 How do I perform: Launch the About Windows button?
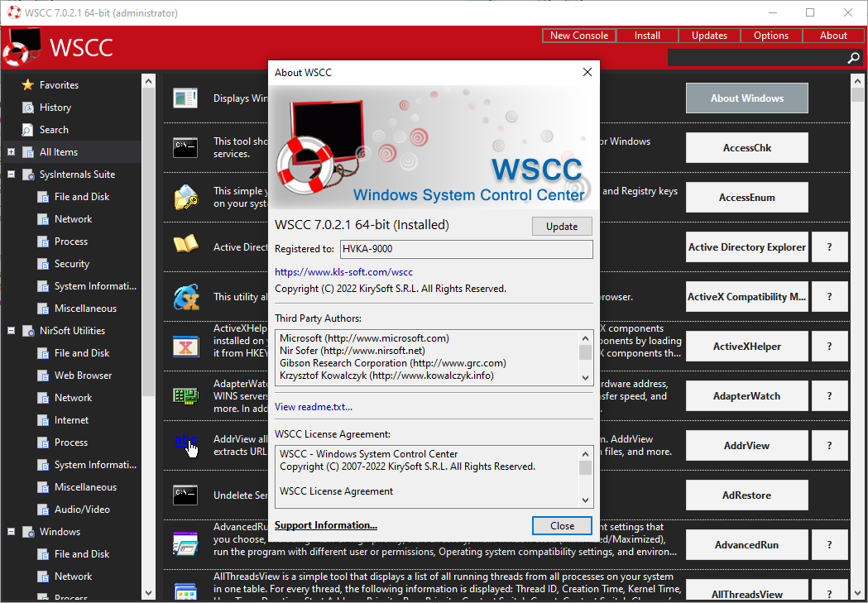746,98
